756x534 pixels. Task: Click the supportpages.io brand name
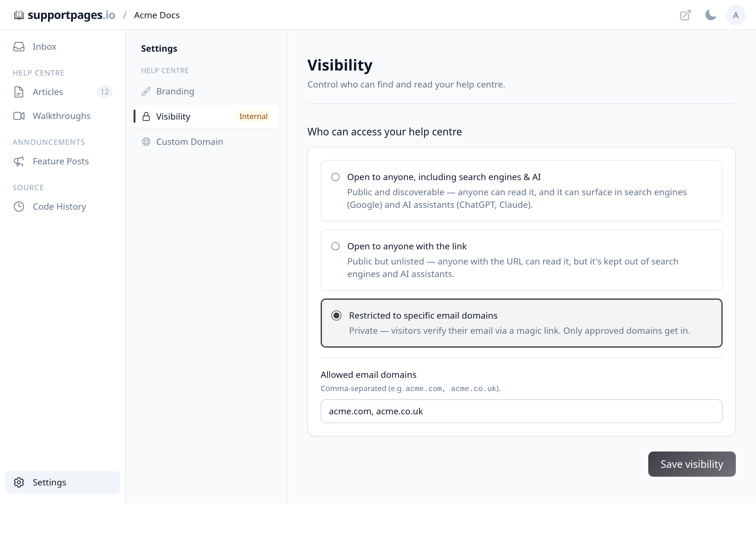pos(72,15)
